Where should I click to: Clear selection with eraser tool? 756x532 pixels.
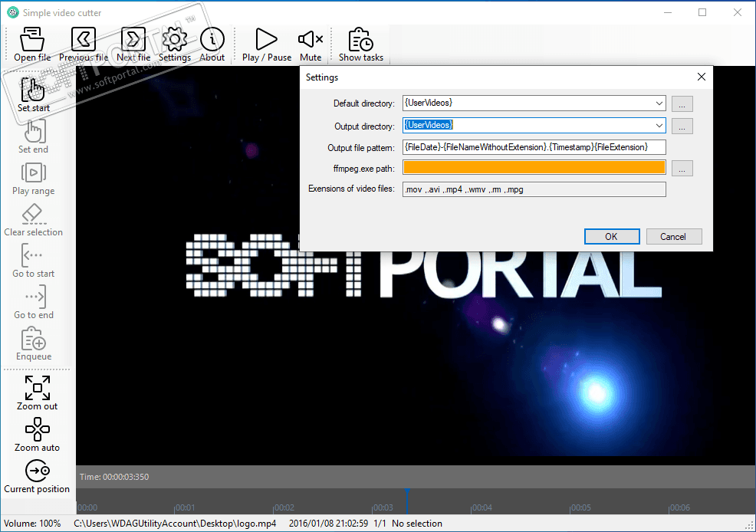[33, 218]
